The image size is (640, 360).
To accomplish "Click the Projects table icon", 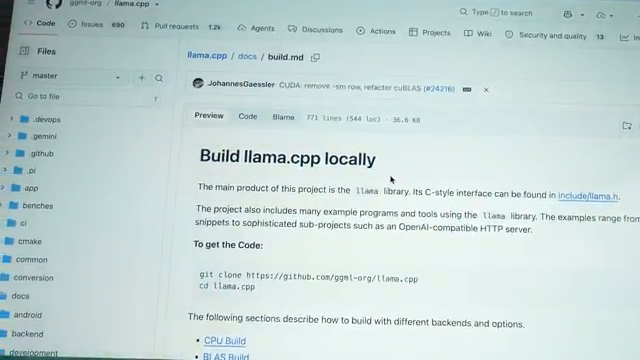I will 413,32.
